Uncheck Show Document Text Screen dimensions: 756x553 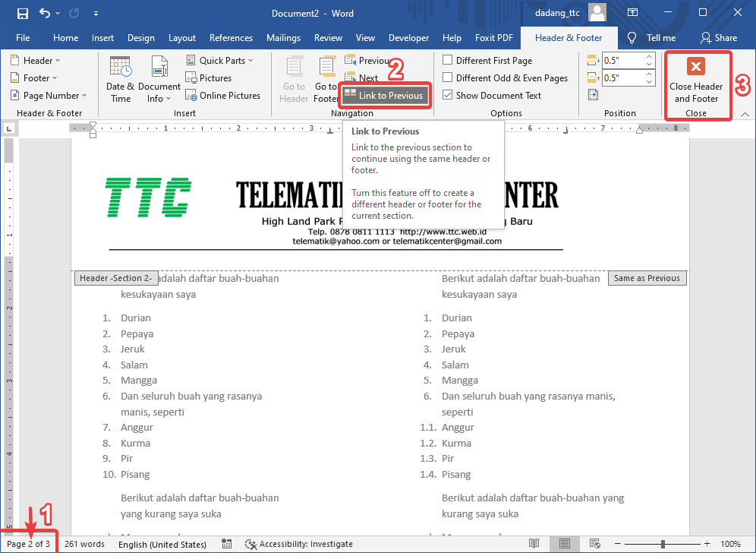click(x=448, y=96)
